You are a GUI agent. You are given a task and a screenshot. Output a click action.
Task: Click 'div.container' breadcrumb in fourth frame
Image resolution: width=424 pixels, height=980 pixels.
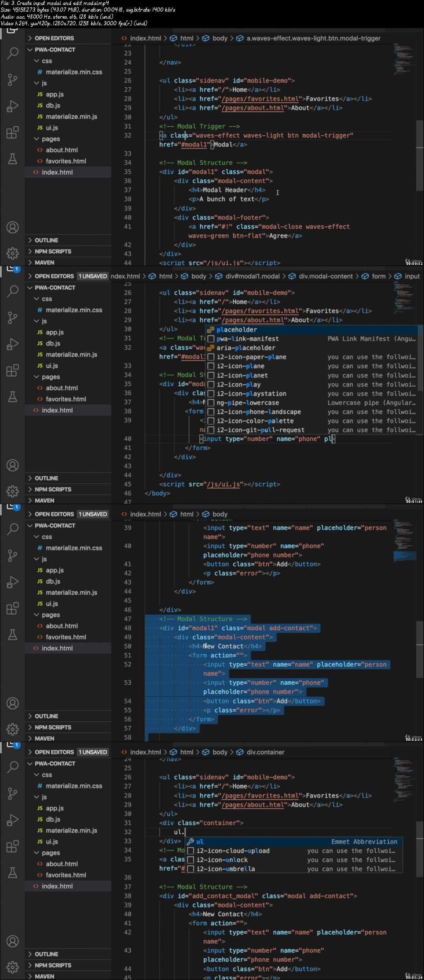tap(265, 752)
